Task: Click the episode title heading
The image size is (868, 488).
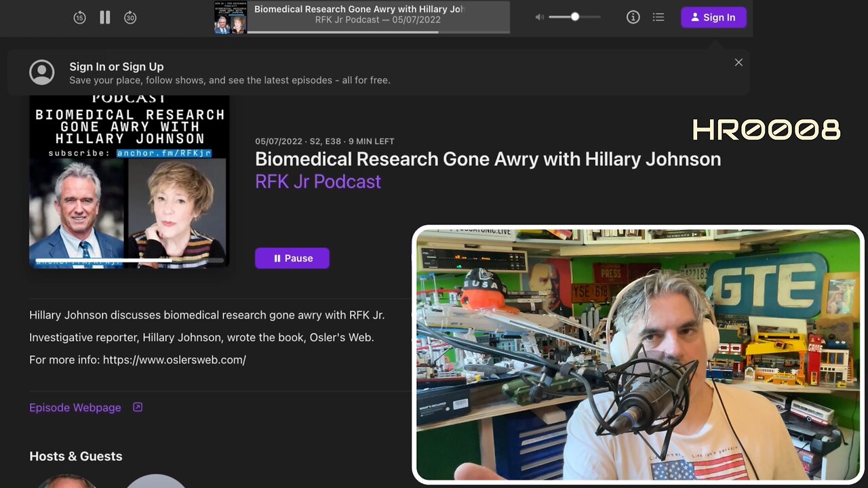Action: point(488,159)
